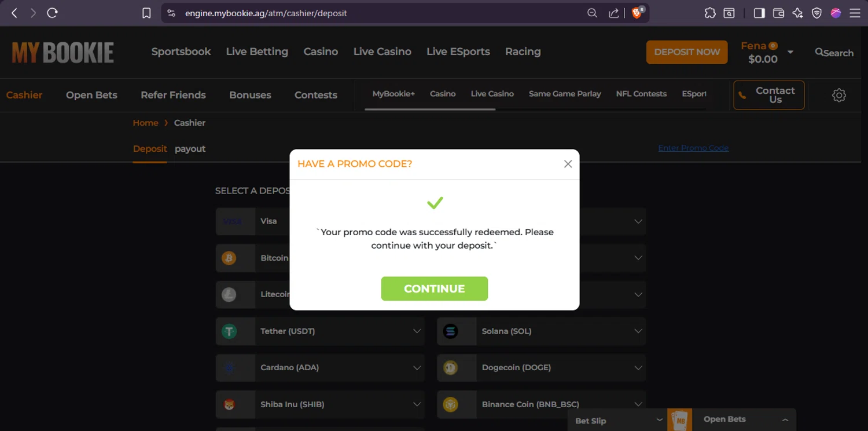Click the Tether USDT icon
Screen dimensions: 868x431
pos(229,331)
